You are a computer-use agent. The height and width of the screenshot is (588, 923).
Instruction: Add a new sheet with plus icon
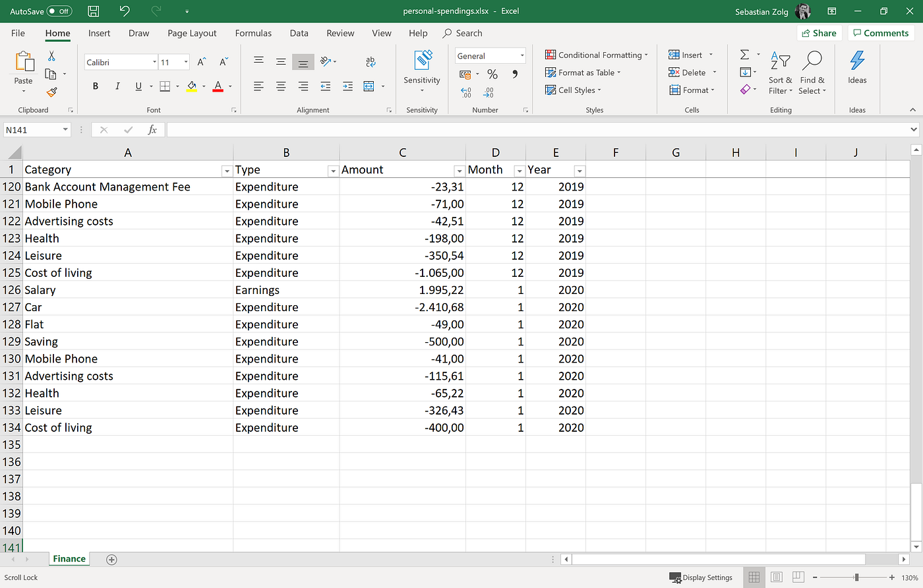point(111,560)
